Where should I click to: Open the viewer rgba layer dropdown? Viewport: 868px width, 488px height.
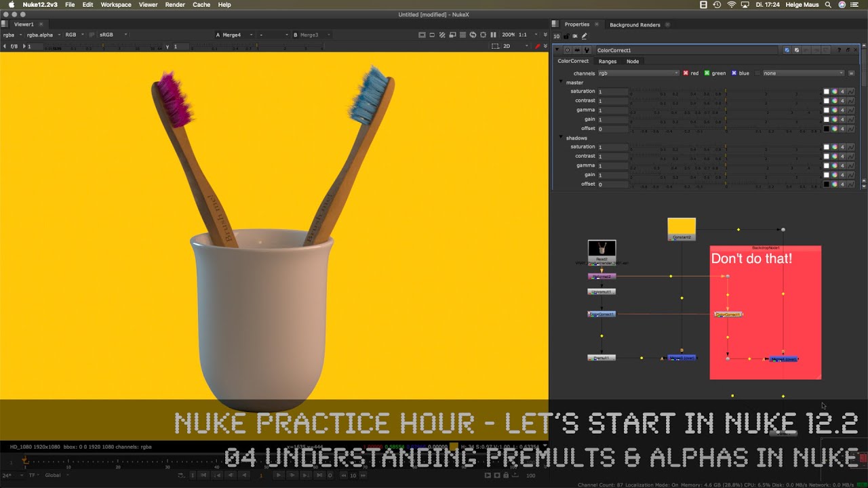(12, 35)
